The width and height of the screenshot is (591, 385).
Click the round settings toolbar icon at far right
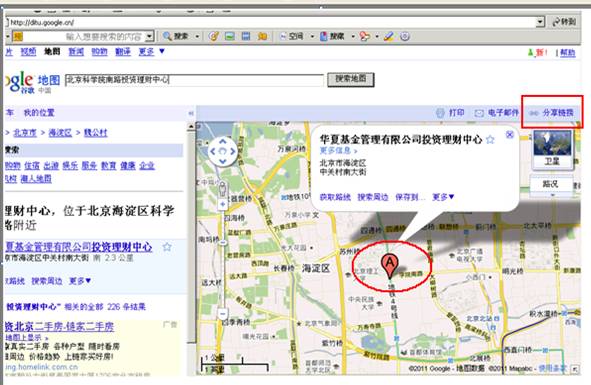(405, 36)
